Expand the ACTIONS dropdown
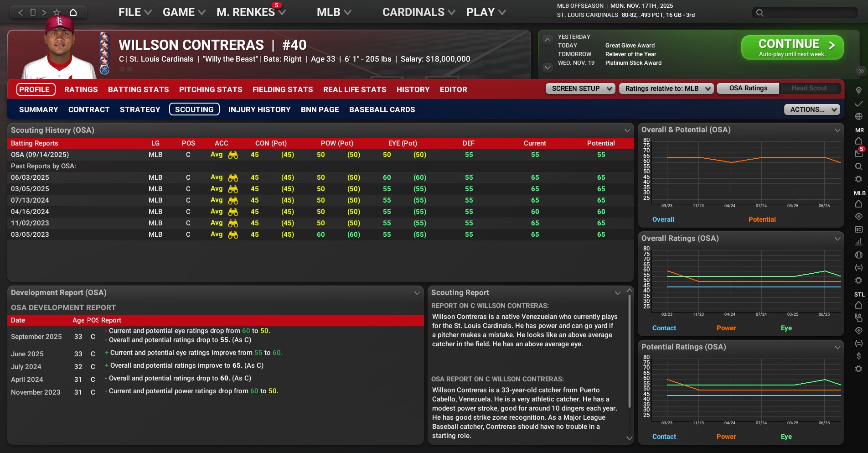868x453 pixels. [811, 109]
